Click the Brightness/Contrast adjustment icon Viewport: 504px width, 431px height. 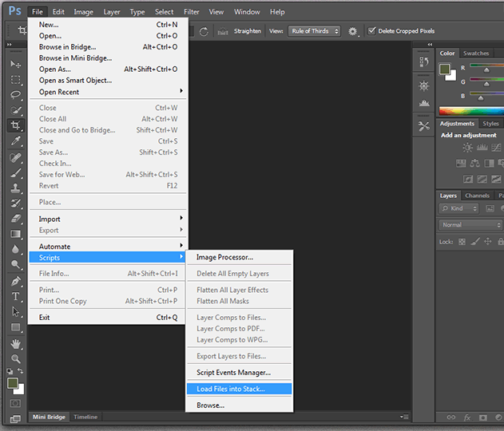(467, 148)
